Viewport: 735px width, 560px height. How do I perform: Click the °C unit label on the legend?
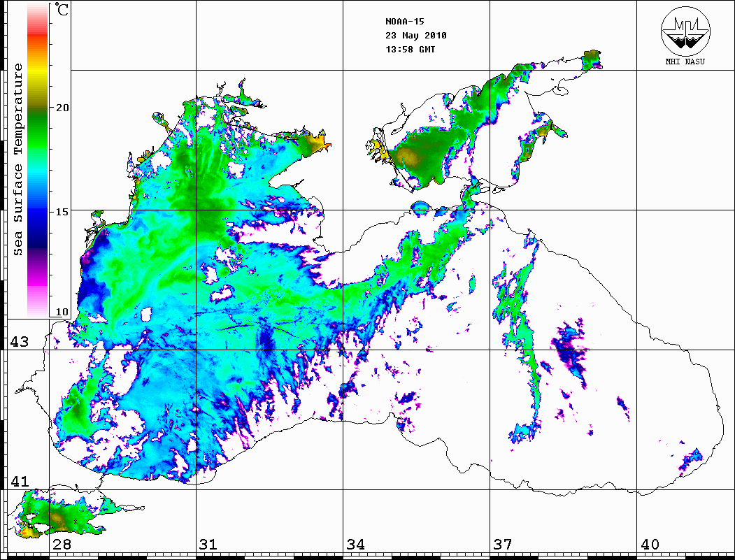(61, 9)
